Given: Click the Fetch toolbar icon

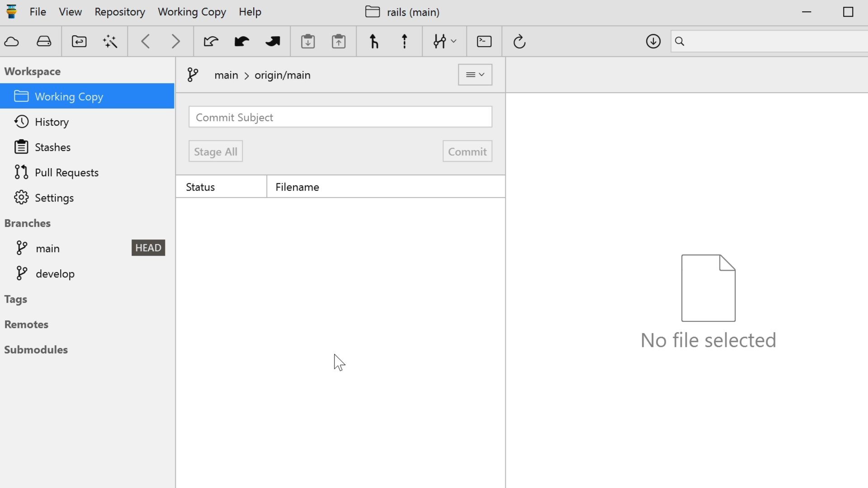Looking at the screenshot, I should coord(211,42).
